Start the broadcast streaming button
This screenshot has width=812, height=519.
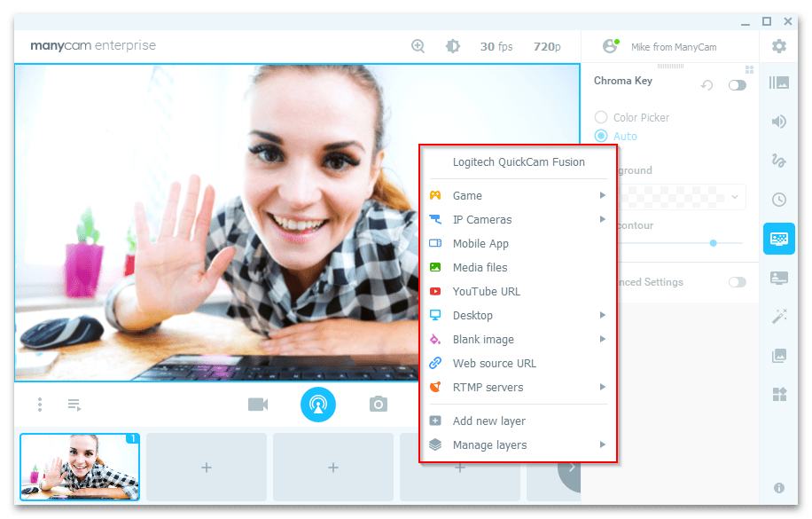[318, 405]
